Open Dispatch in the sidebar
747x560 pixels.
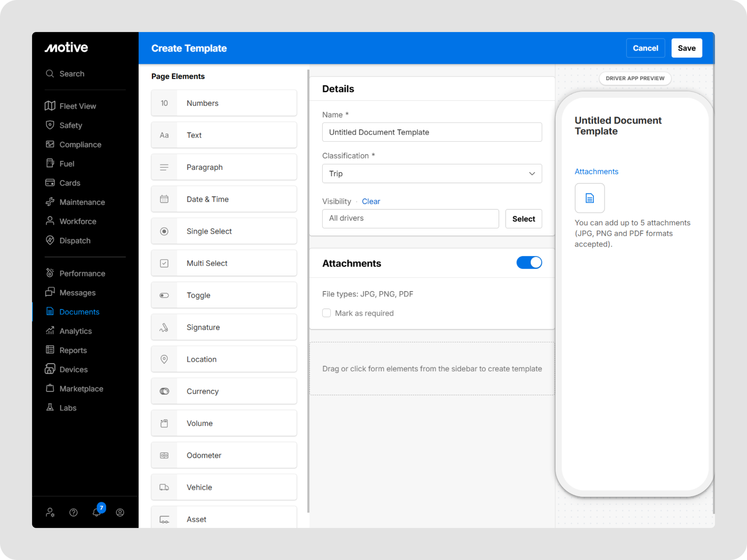coord(75,241)
